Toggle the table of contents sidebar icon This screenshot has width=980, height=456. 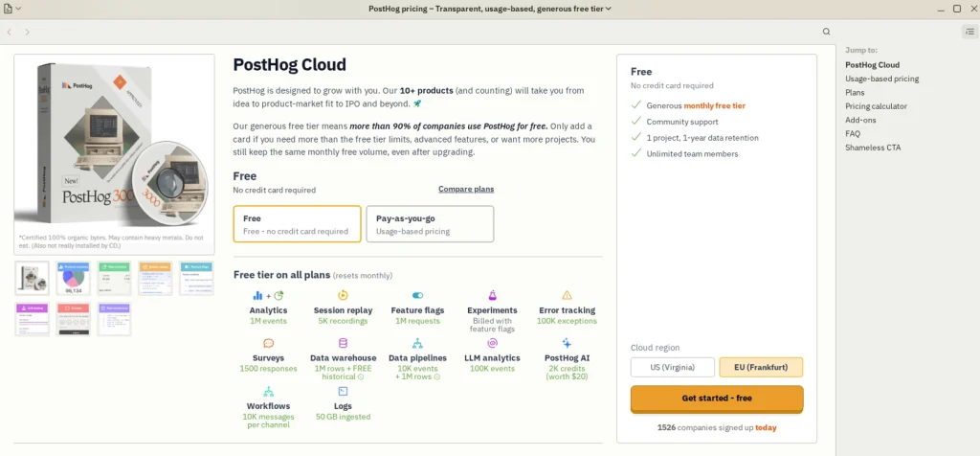969,32
